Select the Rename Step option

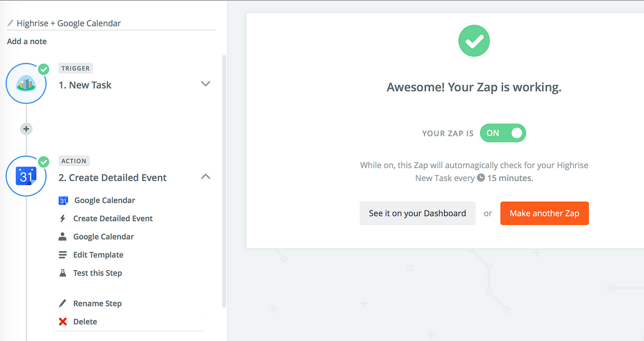pyautogui.click(x=97, y=303)
